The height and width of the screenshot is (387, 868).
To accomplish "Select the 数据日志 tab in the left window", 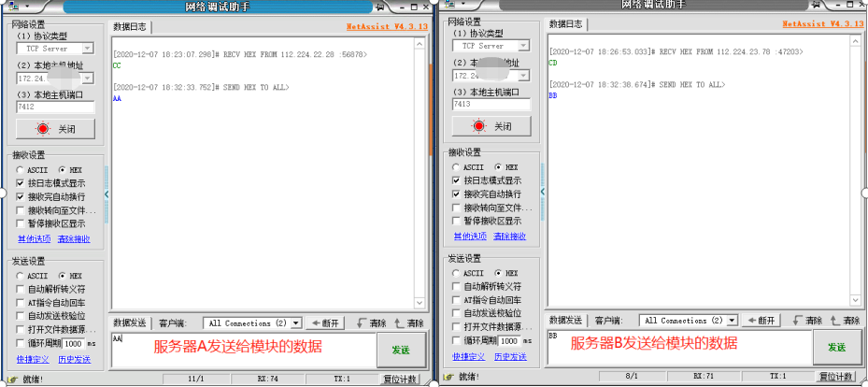I will tap(131, 26).
